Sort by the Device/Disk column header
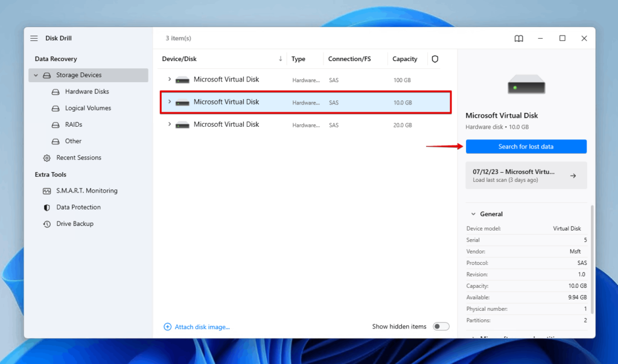This screenshot has width=618, height=364. [x=179, y=59]
